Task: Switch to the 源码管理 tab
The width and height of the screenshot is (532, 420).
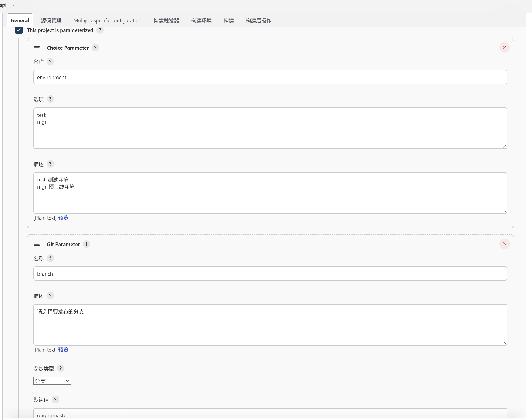Action: pos(51,20)
